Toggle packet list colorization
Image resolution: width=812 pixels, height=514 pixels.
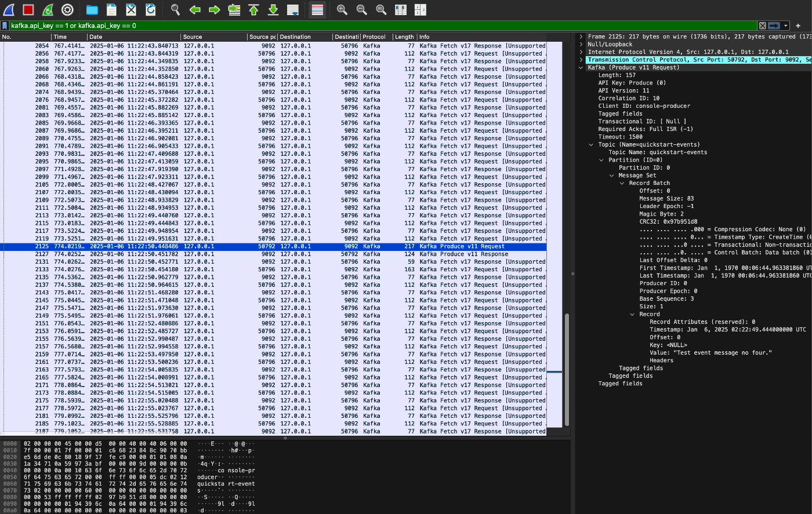click(317, 9)
